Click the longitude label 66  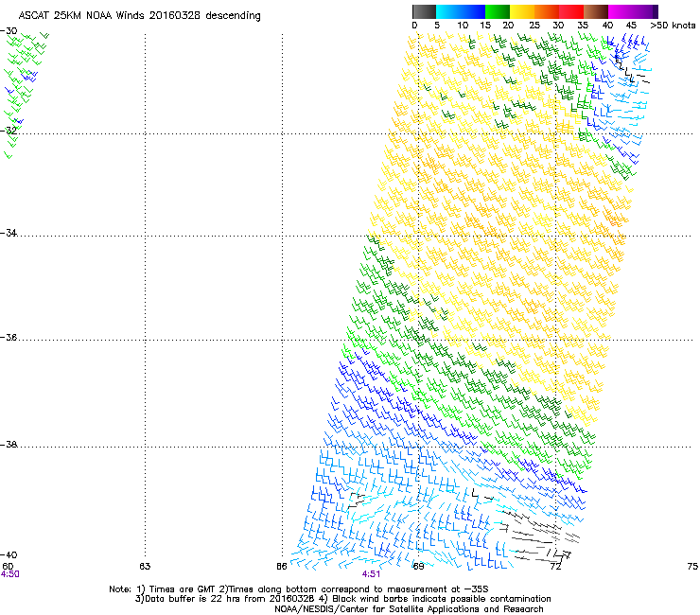tap(282, 566)
